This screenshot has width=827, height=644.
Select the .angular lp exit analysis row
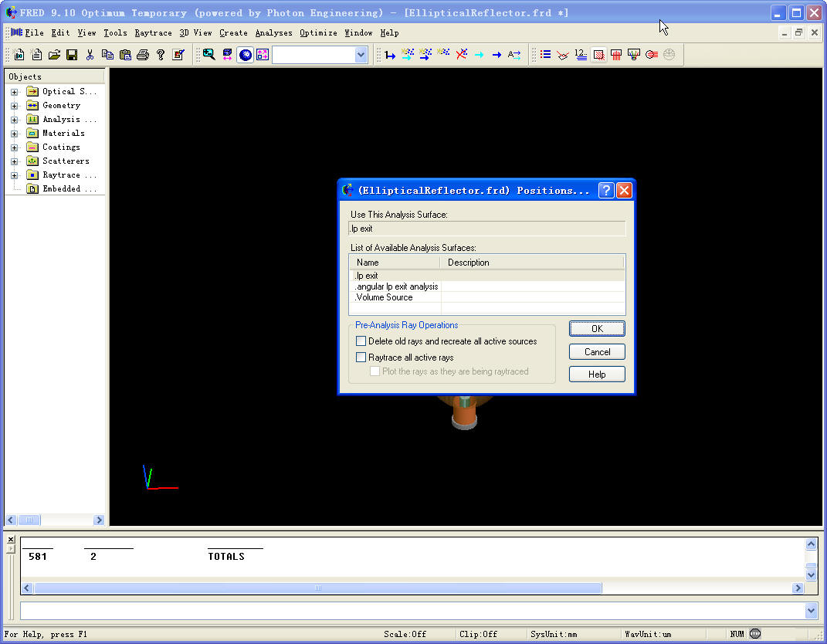(486, 286)
